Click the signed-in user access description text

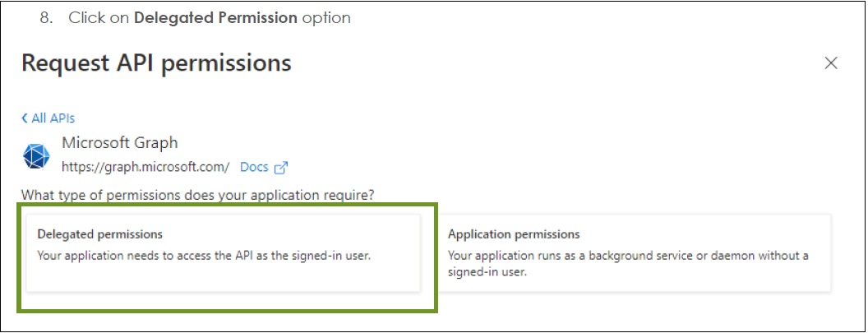click(204, 256)
